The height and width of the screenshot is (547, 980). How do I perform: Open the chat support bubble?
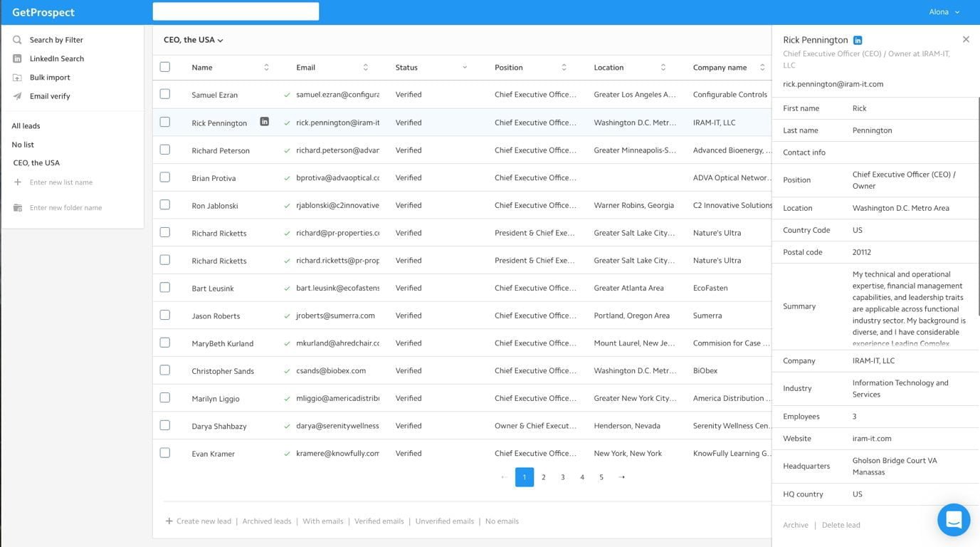point(954,520)
